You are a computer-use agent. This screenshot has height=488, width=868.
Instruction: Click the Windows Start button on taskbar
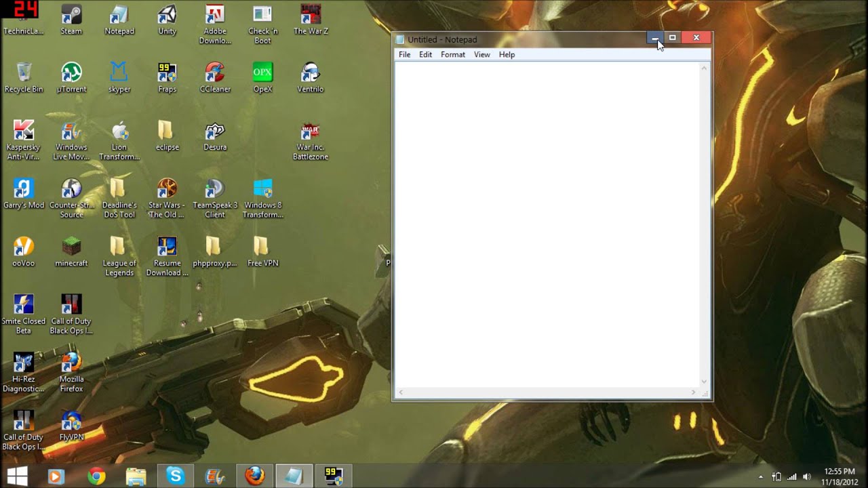[x=17, y=476]
